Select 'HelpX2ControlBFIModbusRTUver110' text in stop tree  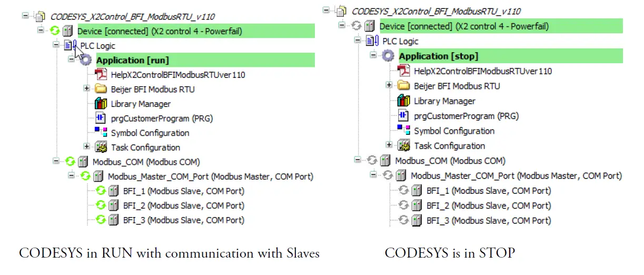483,71
